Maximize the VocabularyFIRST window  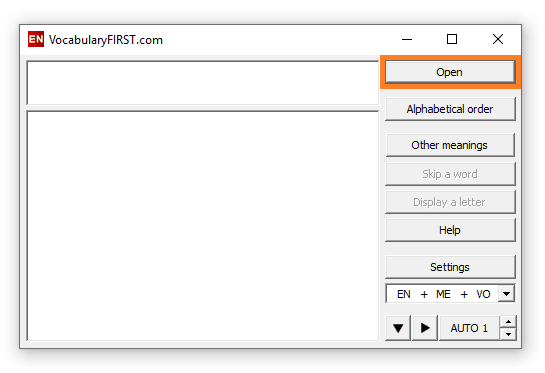coord(452,39)
